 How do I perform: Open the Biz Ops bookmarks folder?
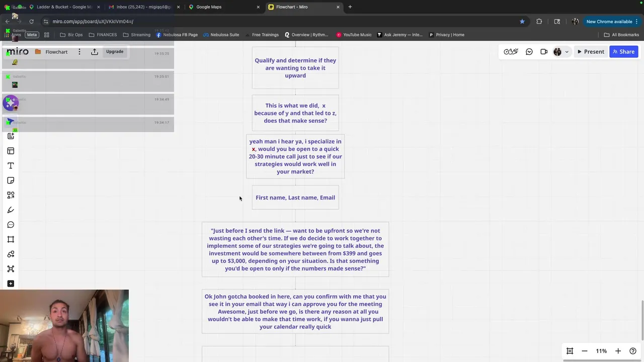71,35
